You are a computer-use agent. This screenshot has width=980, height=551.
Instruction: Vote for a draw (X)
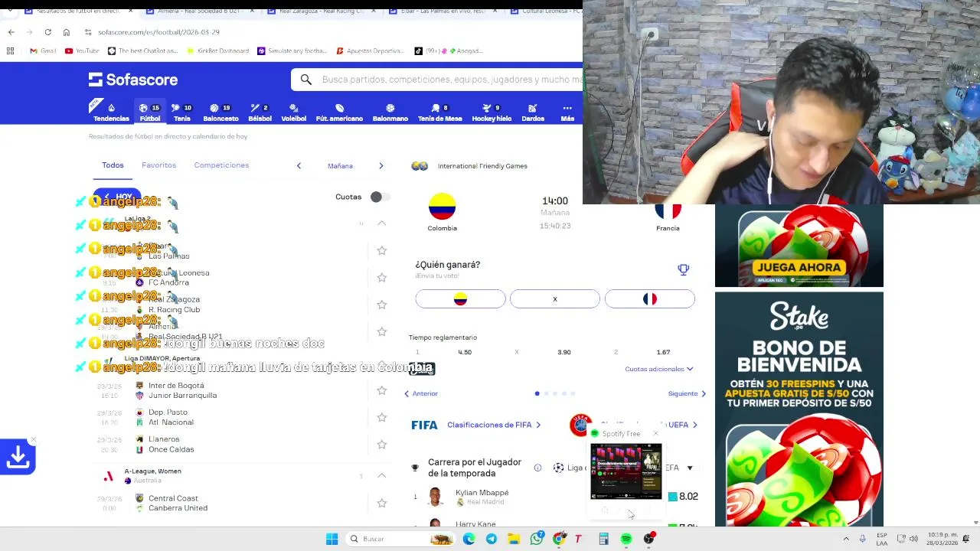pyautogui.click(x=555, y=299)
